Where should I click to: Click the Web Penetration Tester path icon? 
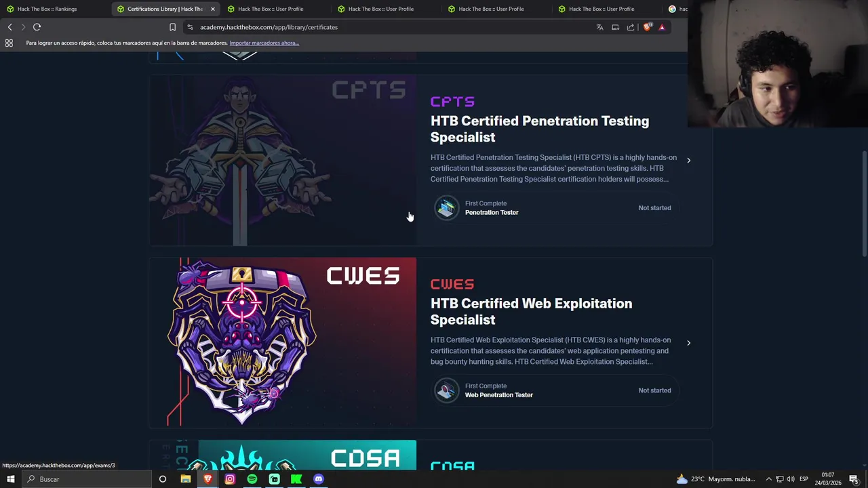click(446, 390)
